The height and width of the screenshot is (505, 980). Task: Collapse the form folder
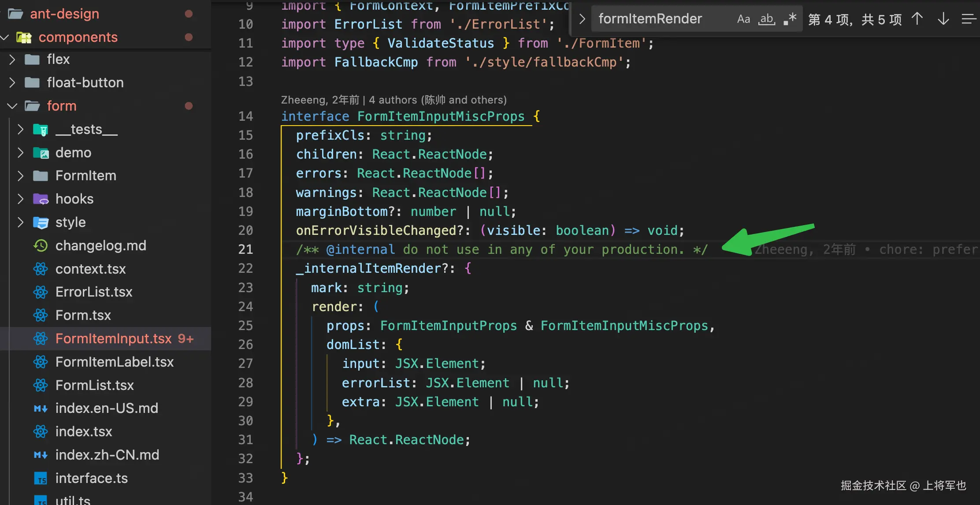12,106
